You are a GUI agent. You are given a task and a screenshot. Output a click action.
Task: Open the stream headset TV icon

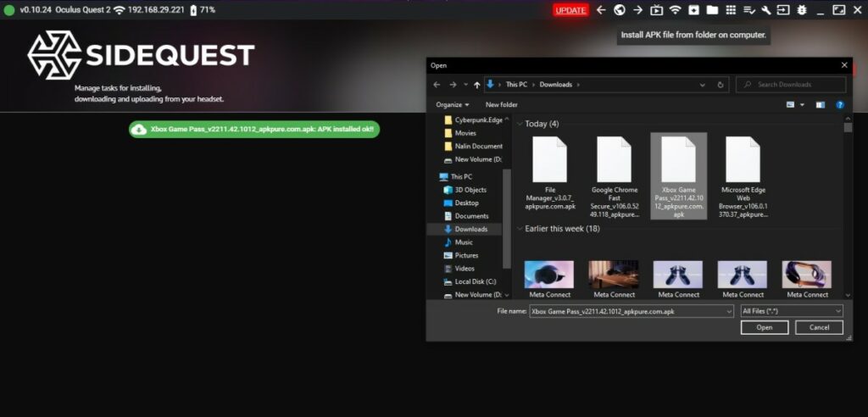click(656, 10)
